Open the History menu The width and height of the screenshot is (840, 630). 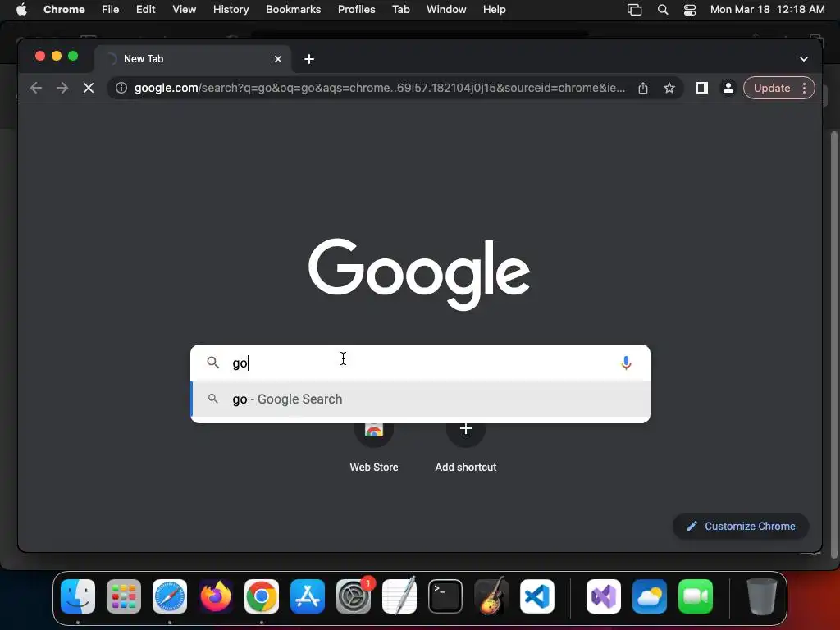click(231, 9)
